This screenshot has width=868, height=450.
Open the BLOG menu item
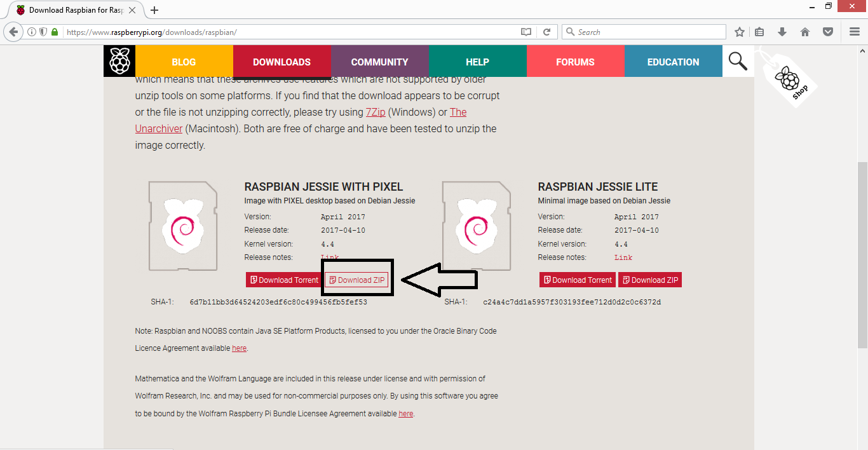pyautogui.click(x=184, y=62)
